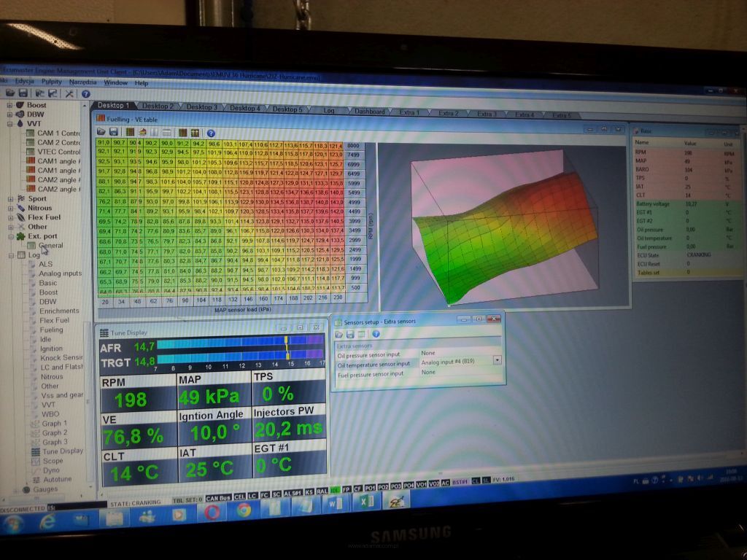The height and width of the screenshot is (560, 747).
Task: Open the Oil temperature sensor input dropdown
Action: coord(498,359)
